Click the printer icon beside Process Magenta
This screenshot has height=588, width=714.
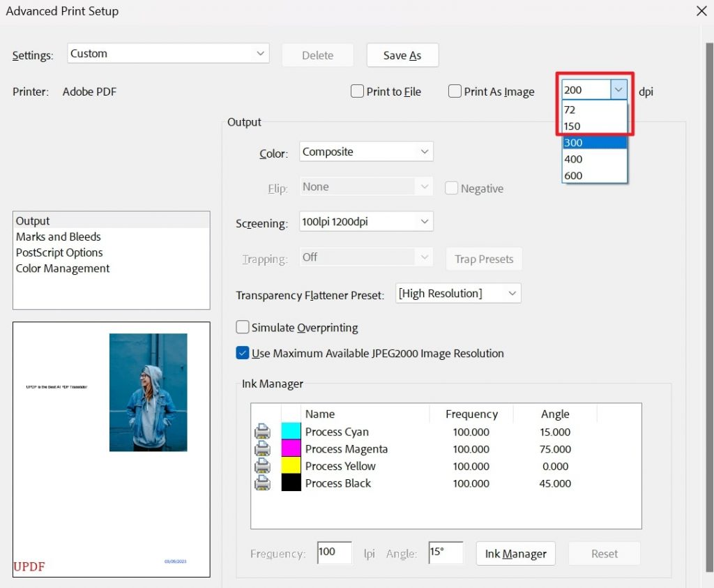(262, 449)
